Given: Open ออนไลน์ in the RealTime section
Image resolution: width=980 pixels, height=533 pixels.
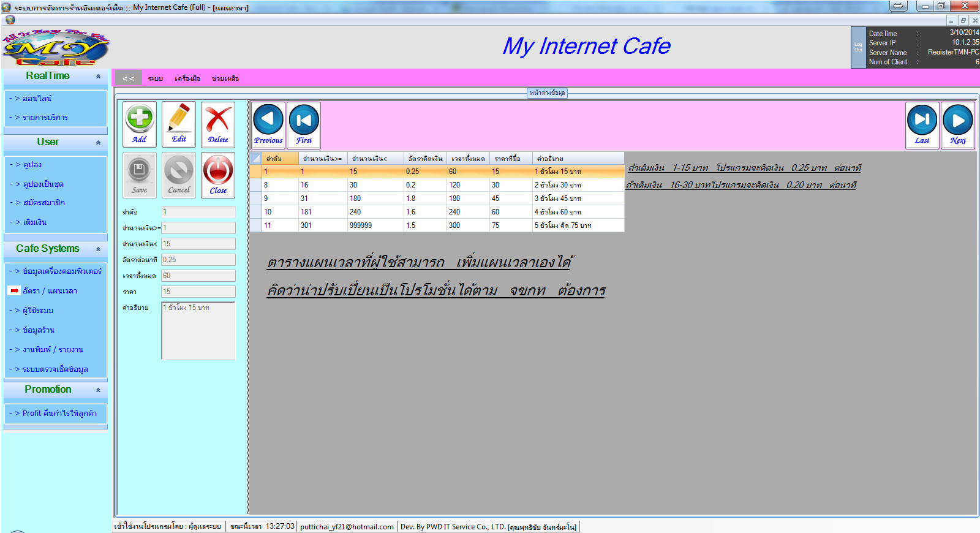Looking at the screenshot, I should (37, 99).
